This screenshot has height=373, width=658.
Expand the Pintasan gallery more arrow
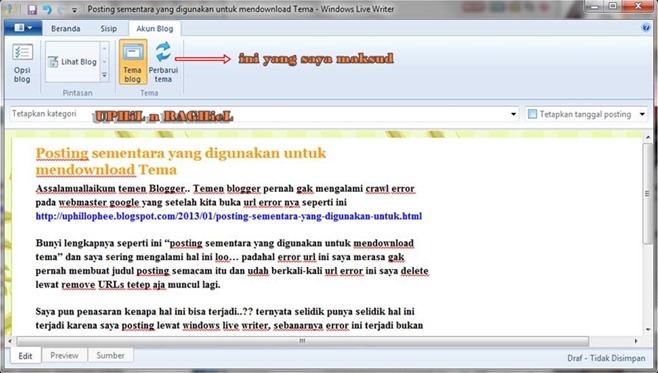[104, 76]
